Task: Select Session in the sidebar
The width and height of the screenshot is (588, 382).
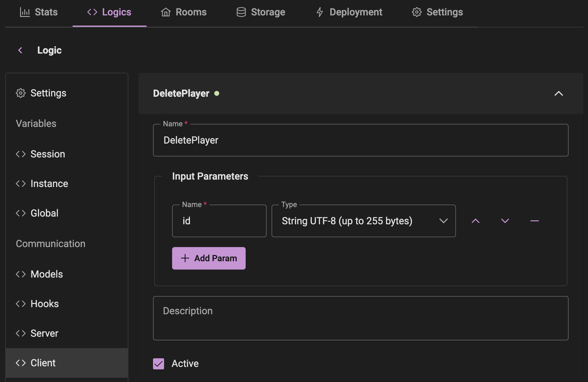Action: [67, 154]
